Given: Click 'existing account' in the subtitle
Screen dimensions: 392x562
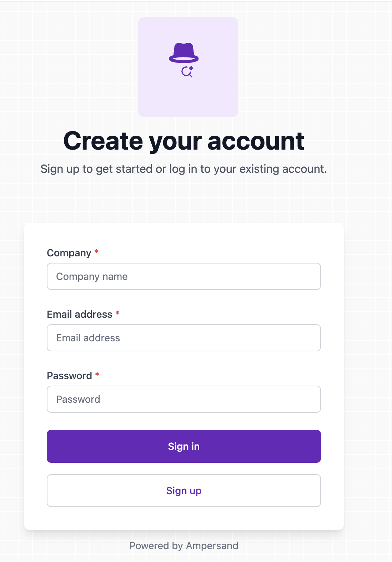Looking at the screenshot, I should [283, 169].
